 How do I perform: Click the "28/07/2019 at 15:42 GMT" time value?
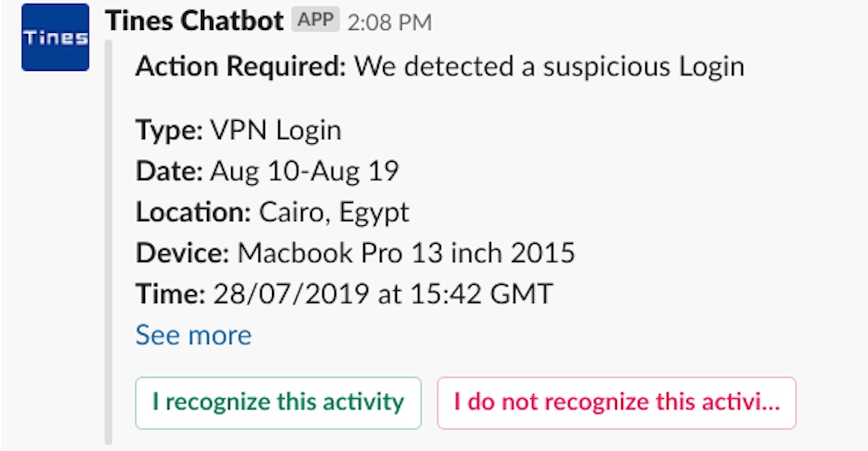(383, 293)
